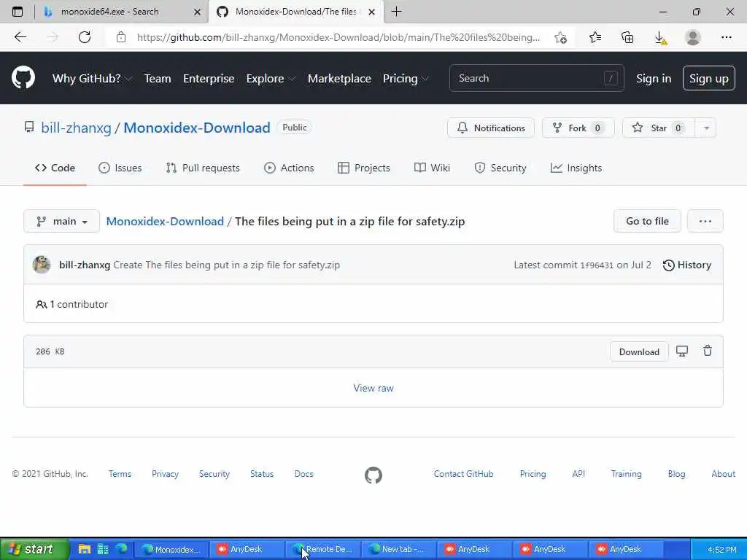Open the bill-zhanxg owner link
The height and width of the screenshot is (560, 747).
(x=76, y=128)
